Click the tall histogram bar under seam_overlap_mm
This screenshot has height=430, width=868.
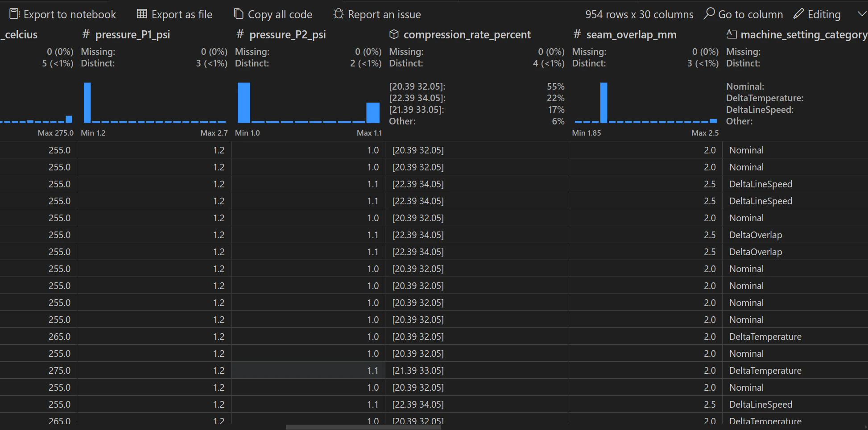(x=604, y=103)
